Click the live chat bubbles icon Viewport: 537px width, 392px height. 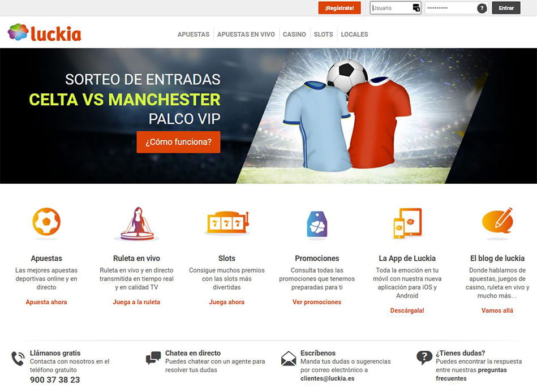click(153, 357)
